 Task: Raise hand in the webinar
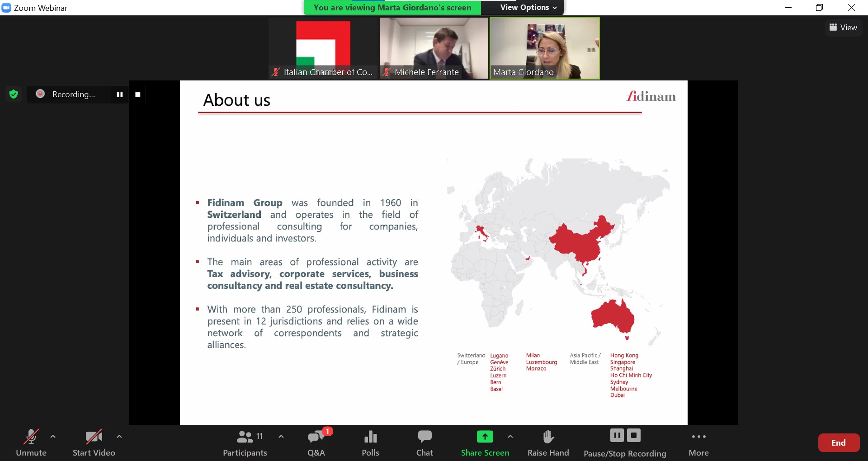point(548,443)
